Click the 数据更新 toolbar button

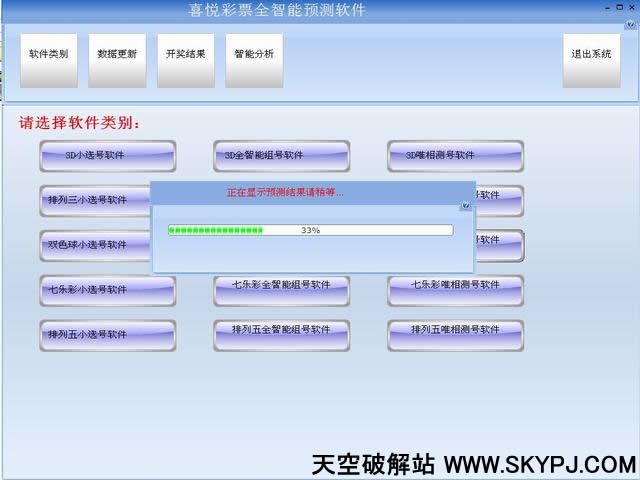click(117, 55)
